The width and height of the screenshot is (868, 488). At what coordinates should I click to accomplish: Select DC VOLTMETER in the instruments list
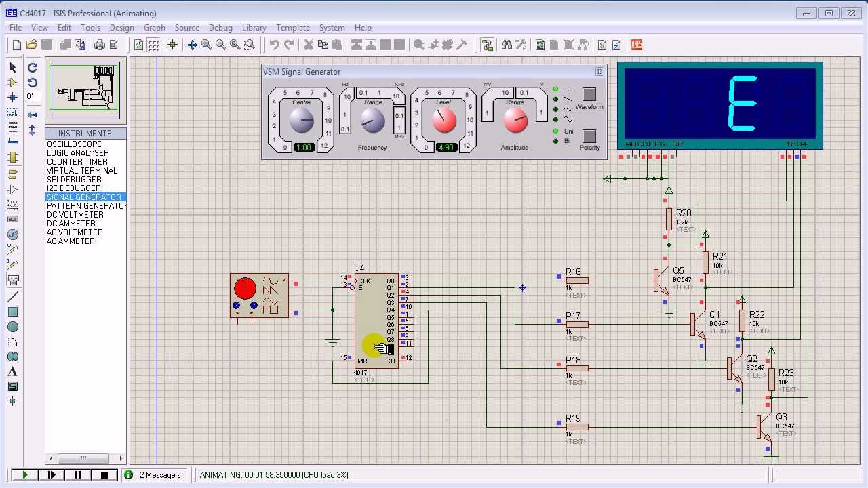coord(85,215)
